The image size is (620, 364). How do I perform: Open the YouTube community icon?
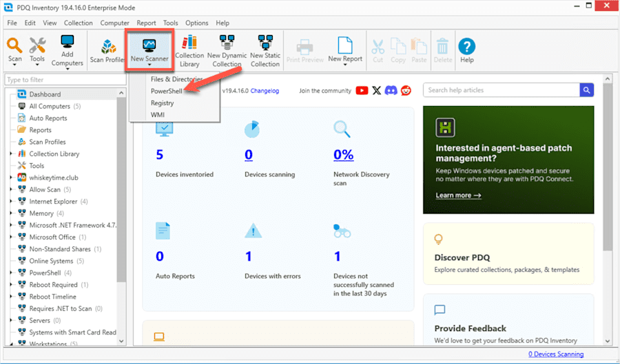[362, 90]
